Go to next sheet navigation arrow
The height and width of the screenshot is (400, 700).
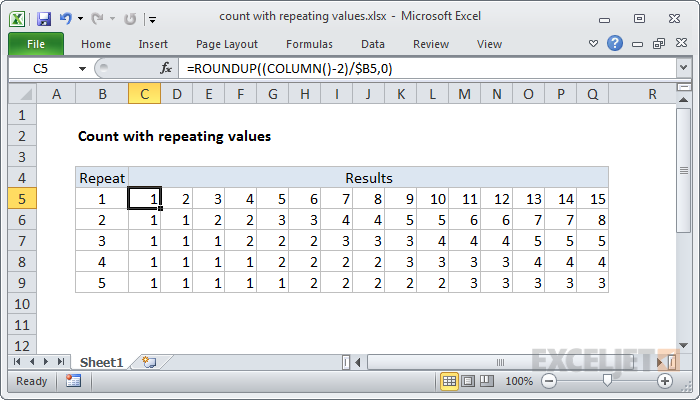pos(46,362)
